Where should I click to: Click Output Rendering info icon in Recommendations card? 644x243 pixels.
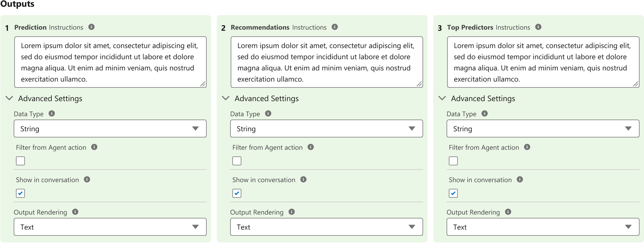(x=292, y=212)
